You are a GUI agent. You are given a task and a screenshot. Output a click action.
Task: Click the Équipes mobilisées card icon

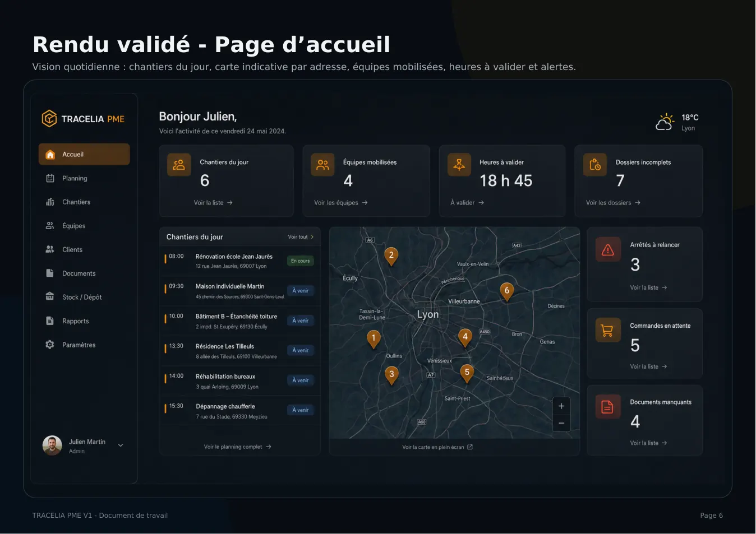point(322,165)
